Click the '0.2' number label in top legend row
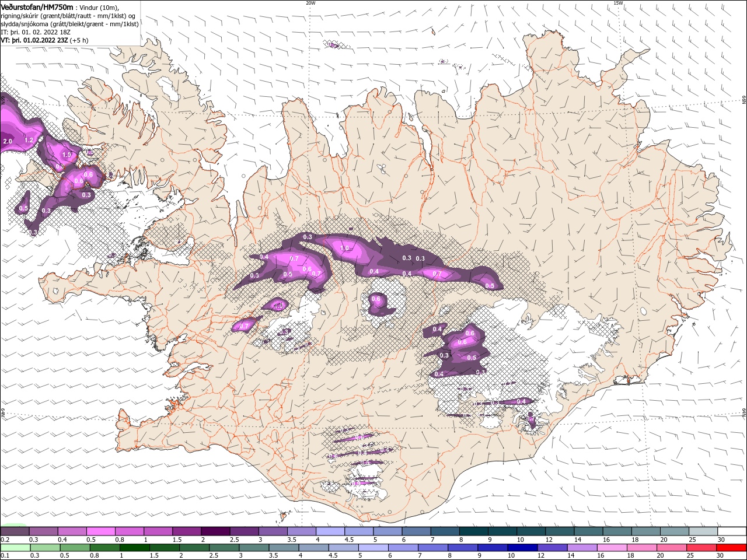 pyautogui.click(x=6, y=540)
